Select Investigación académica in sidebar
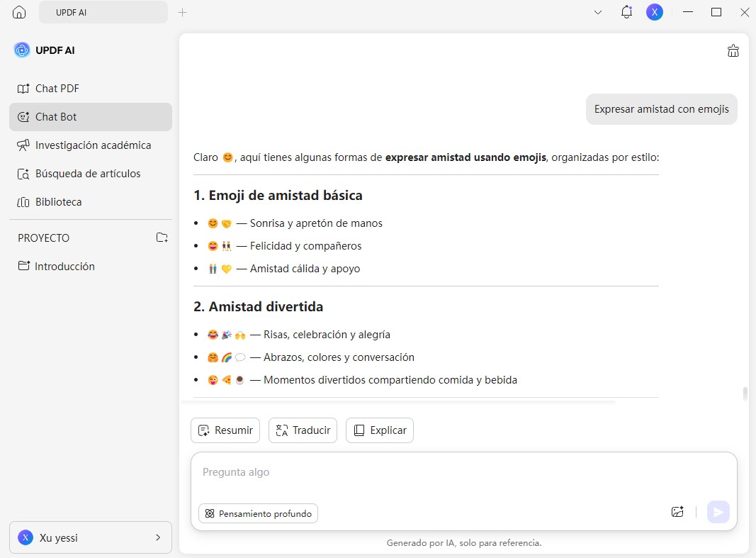The width and height of the screenshot is (756, 558). point(92,145)
